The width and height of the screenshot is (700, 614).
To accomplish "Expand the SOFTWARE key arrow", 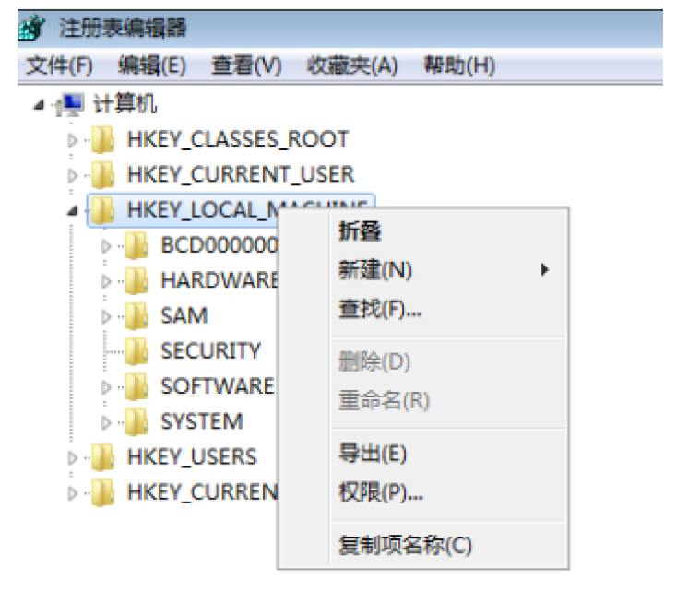I will [106, 387].
